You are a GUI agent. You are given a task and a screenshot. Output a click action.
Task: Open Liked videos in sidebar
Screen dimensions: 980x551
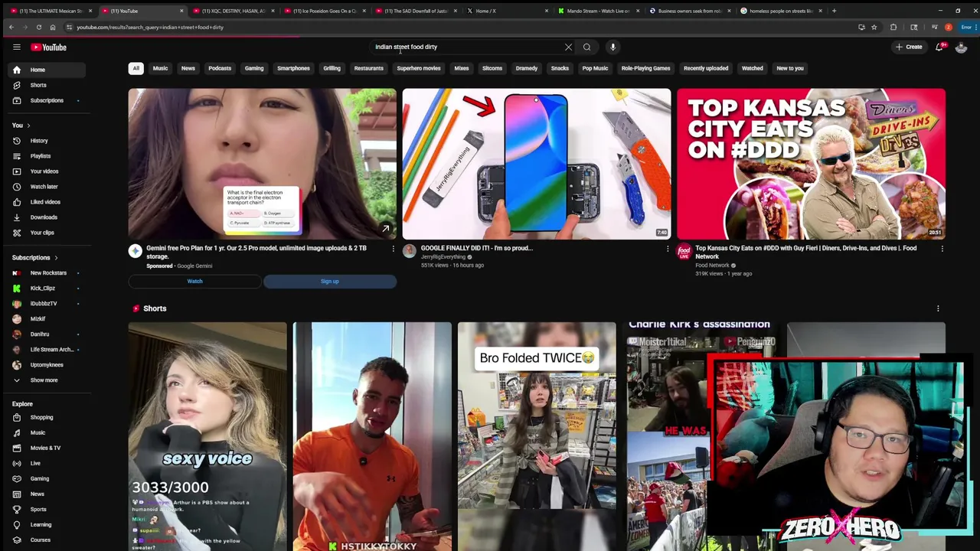[46, 202]
